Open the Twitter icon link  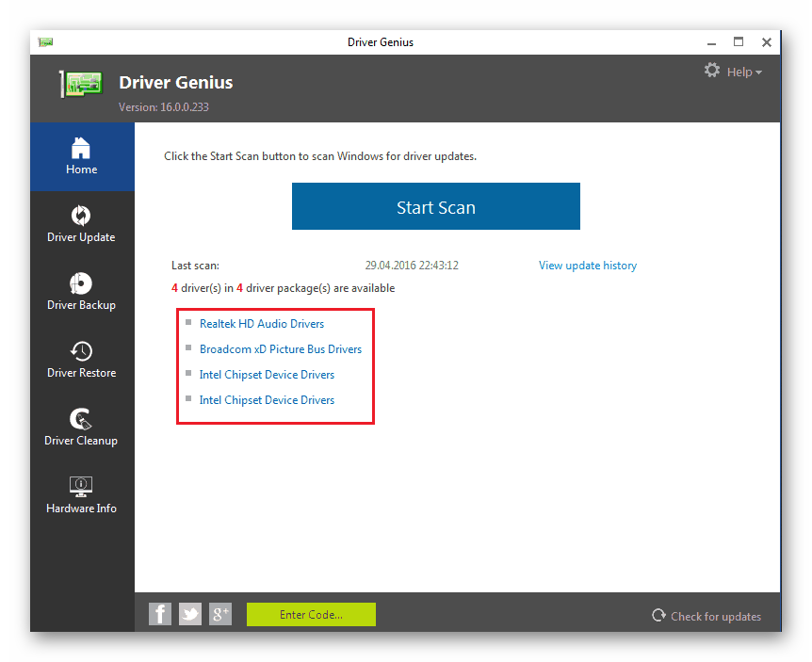pyautogui.click(x=190, y=615)
